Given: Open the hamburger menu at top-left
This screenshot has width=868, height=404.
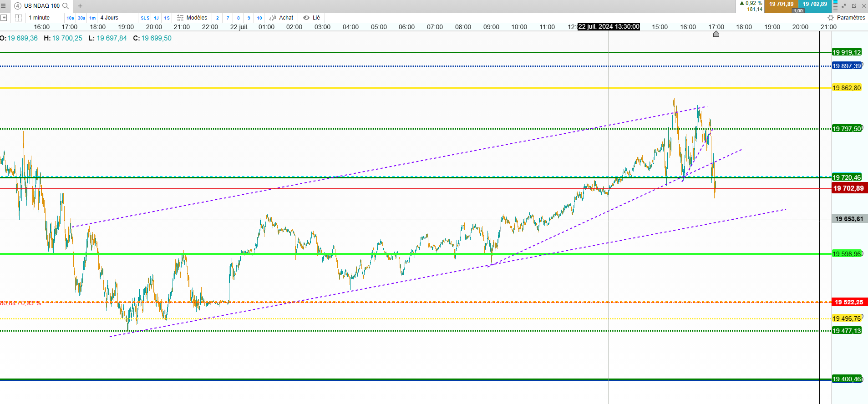Looking at the screenshot, I should click(x=3, y=6).
